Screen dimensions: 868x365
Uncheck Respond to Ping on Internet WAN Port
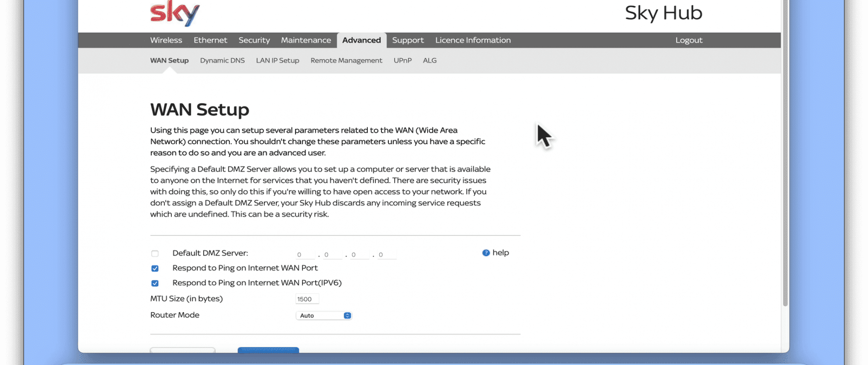(x=155, y=268)
